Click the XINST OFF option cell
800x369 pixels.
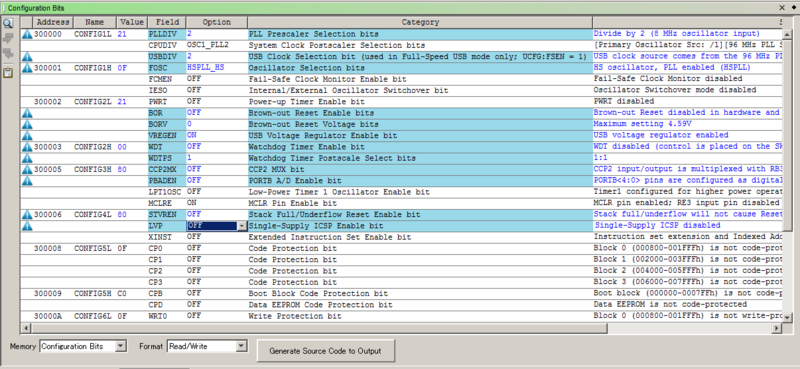217,237
